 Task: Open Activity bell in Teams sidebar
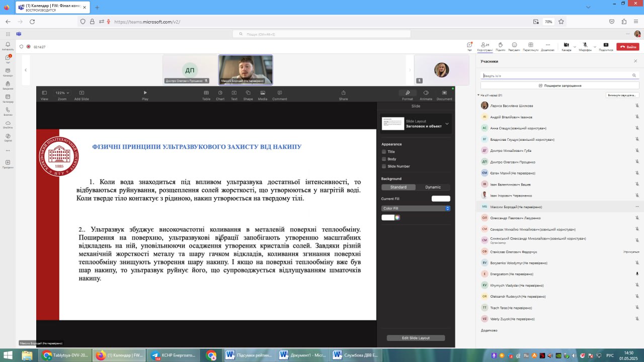pyautogui.click(x=8, y=45)
